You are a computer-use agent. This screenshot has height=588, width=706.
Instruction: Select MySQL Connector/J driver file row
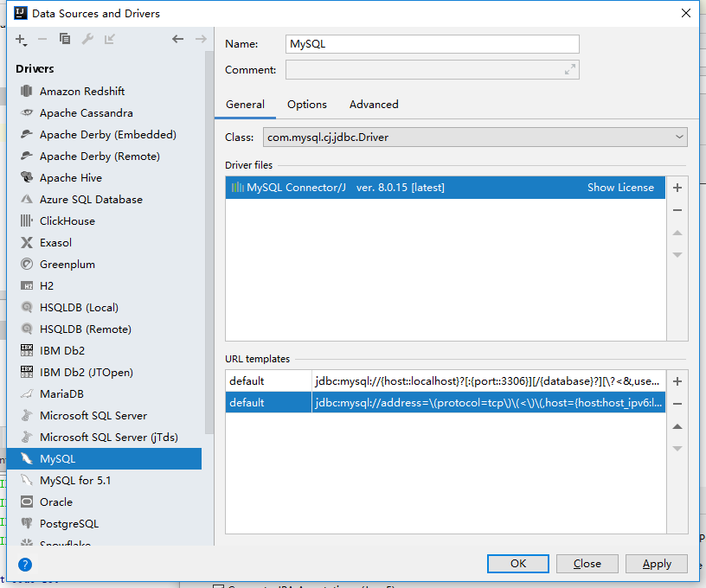tap(445, 188)
